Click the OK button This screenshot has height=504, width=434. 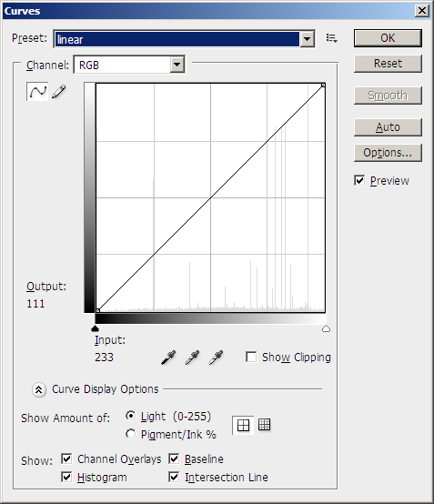pyautogui.click(x=388, y=38)
